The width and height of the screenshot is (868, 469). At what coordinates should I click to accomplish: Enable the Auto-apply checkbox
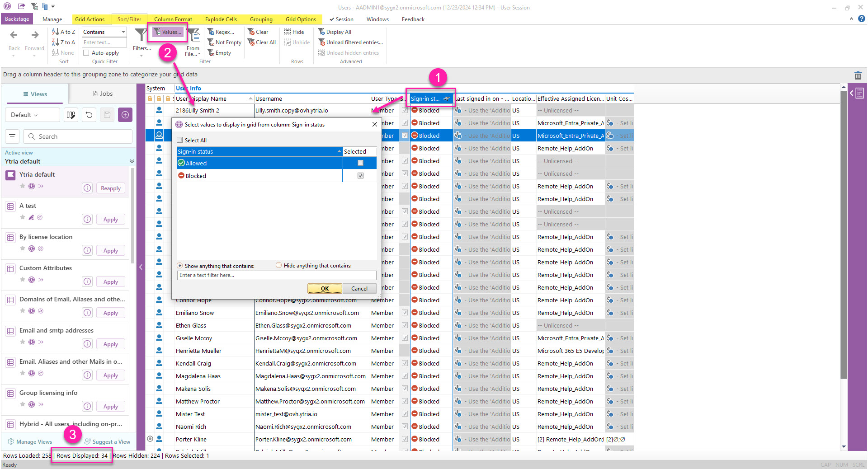(86, 53)
